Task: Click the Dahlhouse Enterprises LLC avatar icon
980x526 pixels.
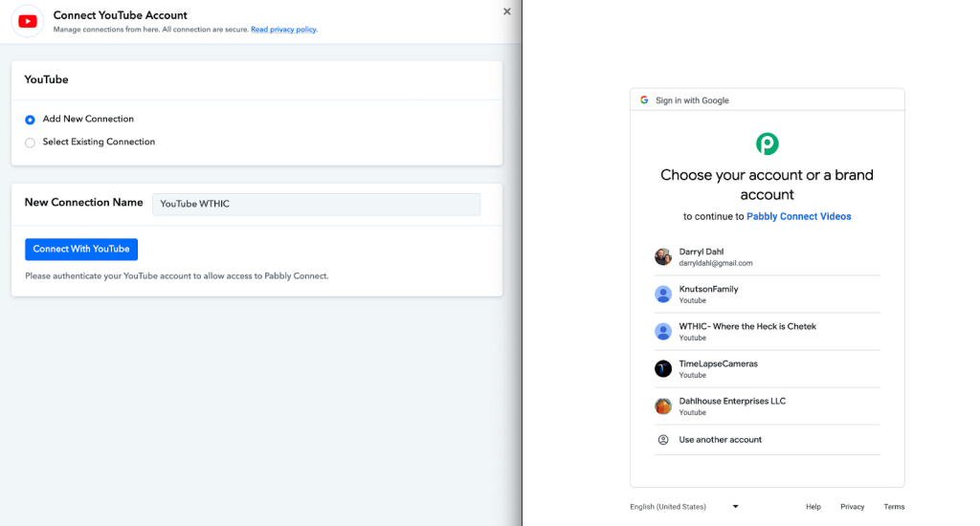Action: pyautogui.click(x=663, y=406)
